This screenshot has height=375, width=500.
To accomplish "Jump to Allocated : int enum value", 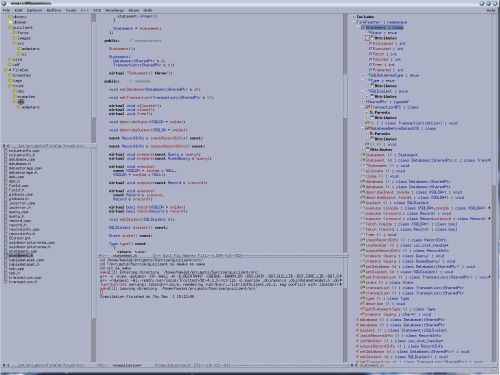I will [x=389, y=43].
